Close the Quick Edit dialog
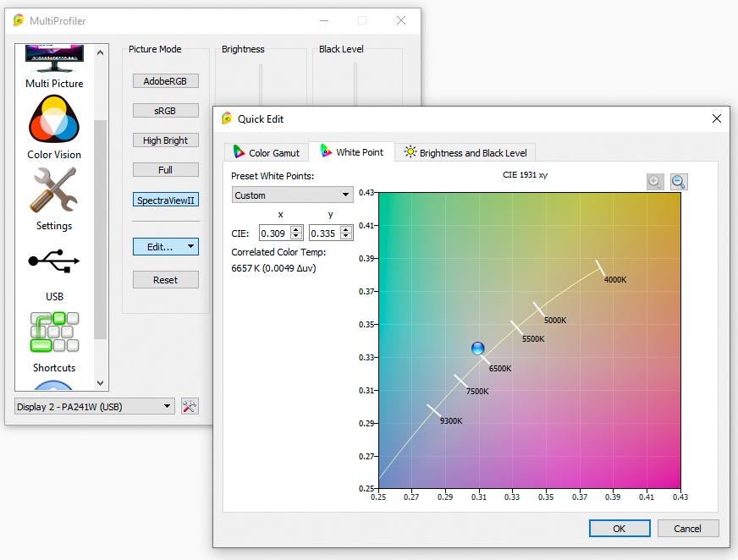The width and height of the screenshot is (738, 560). click(716, 118)
